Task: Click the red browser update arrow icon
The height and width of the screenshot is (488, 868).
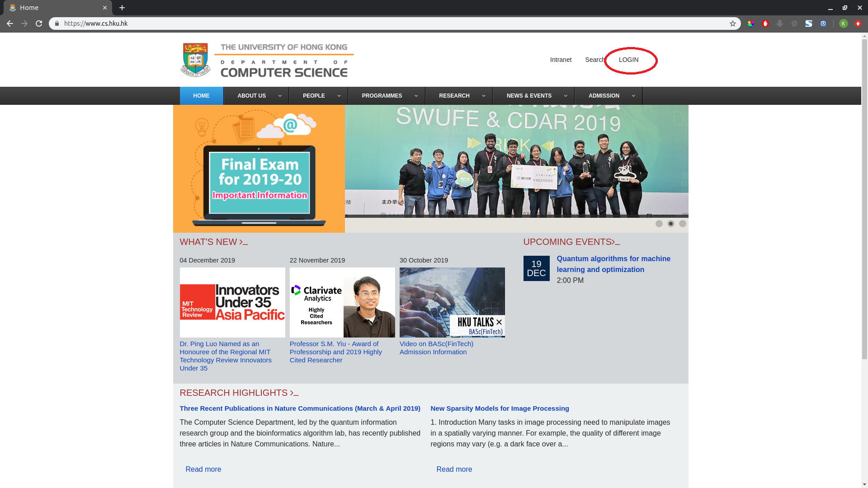Action: coord(858,23)
